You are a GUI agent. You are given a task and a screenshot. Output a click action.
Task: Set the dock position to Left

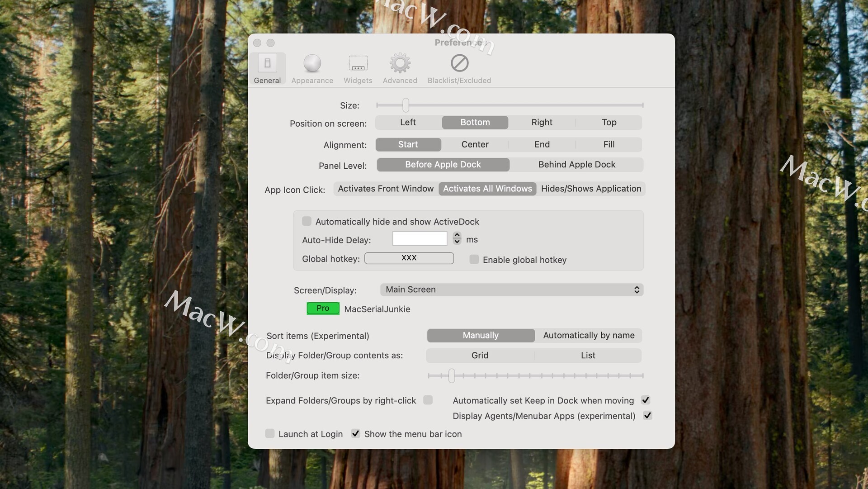pyautogui.click(x=408, y=123)
